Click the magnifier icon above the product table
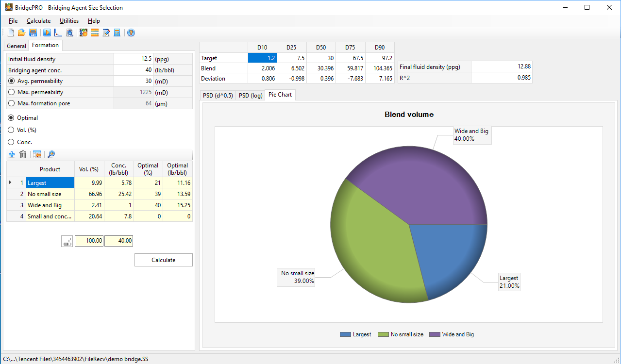The height and width of the screenshot is (364, 621). click(x=51, y=154)
